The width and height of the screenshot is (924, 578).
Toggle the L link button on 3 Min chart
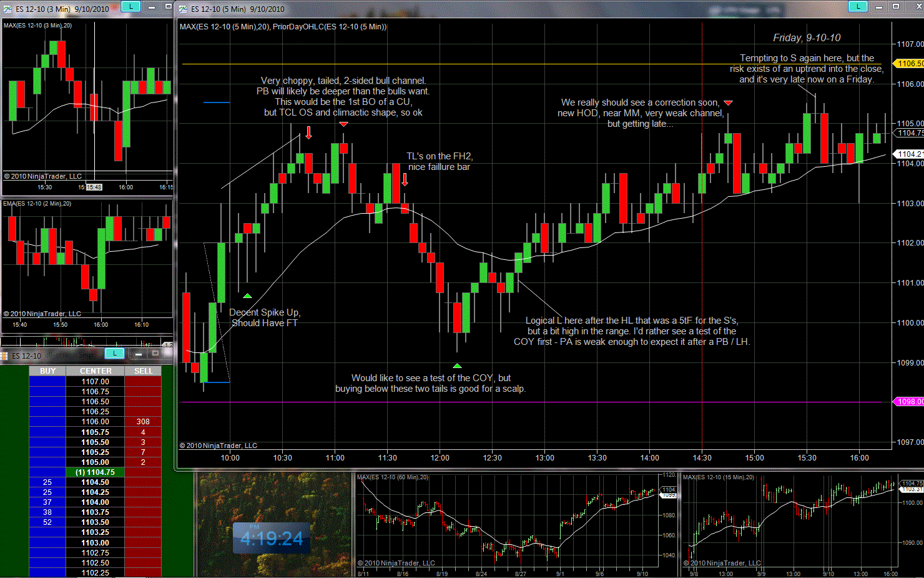point(130,7)
